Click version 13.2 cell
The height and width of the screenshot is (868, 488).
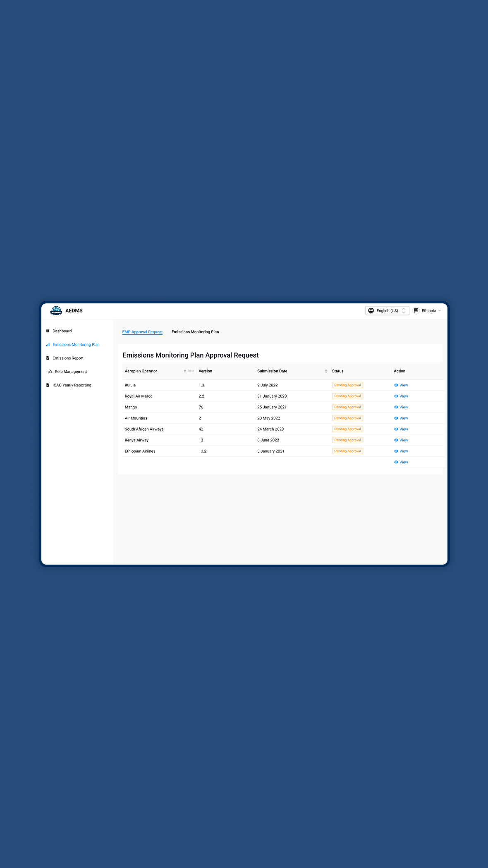[x=203, y=451]
